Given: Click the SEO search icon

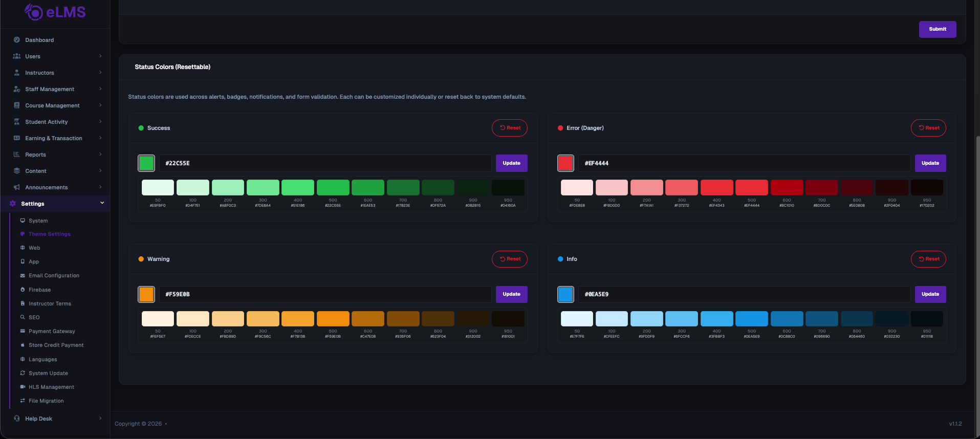Looking at the screenshot, I should pos(23,317).
